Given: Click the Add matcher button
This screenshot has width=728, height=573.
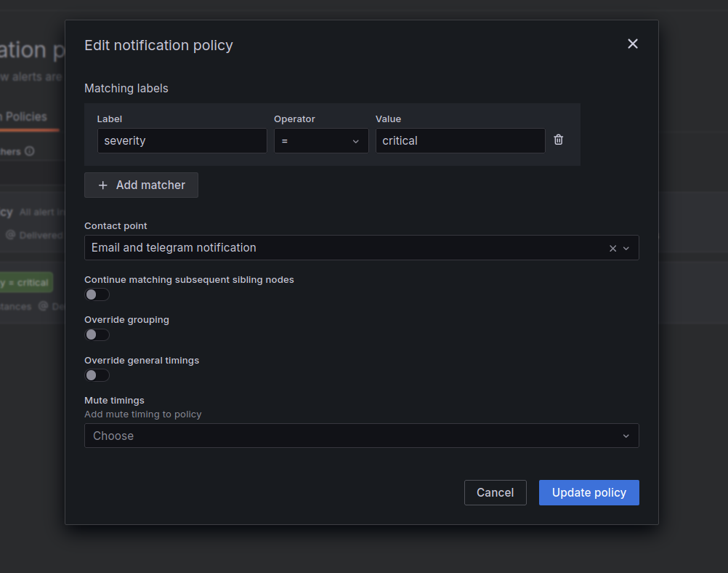Looking at the screenshot, I should 141,185.
